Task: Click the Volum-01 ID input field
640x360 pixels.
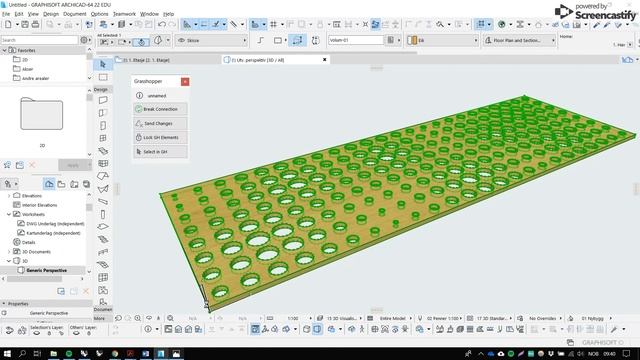Action: [x=356, y=40]
